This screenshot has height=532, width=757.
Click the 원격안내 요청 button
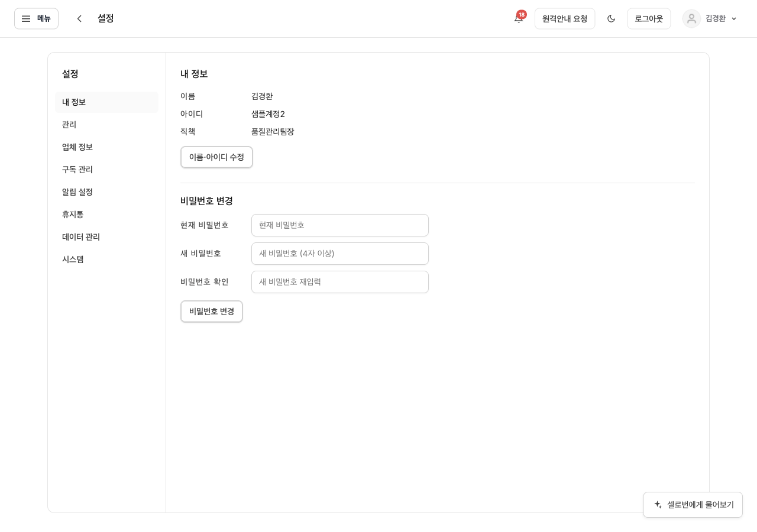pos(565,18)
